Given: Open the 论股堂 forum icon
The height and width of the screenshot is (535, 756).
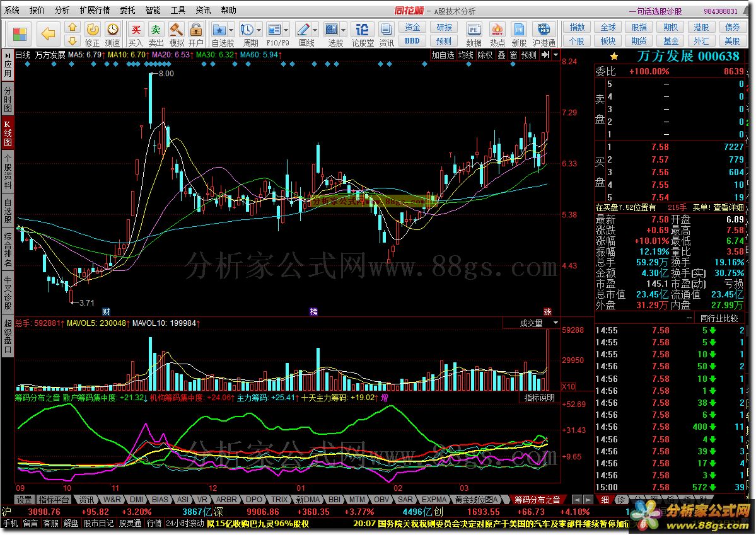Looking at the screenshot, I should 363,34.
